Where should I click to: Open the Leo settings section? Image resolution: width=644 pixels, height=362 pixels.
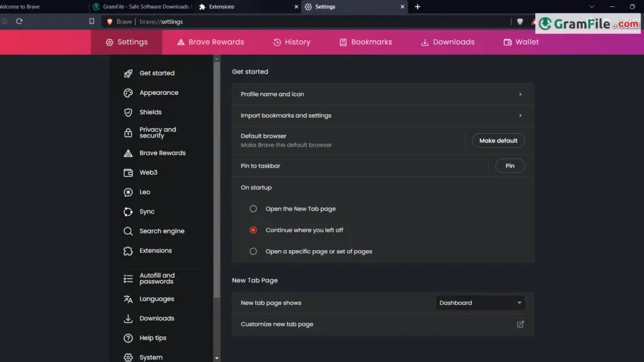145,192
